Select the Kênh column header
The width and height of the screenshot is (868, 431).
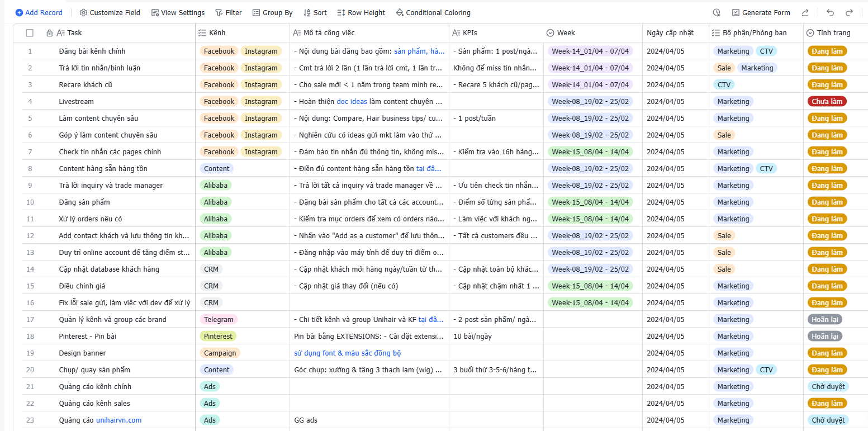tap(243, 33)
